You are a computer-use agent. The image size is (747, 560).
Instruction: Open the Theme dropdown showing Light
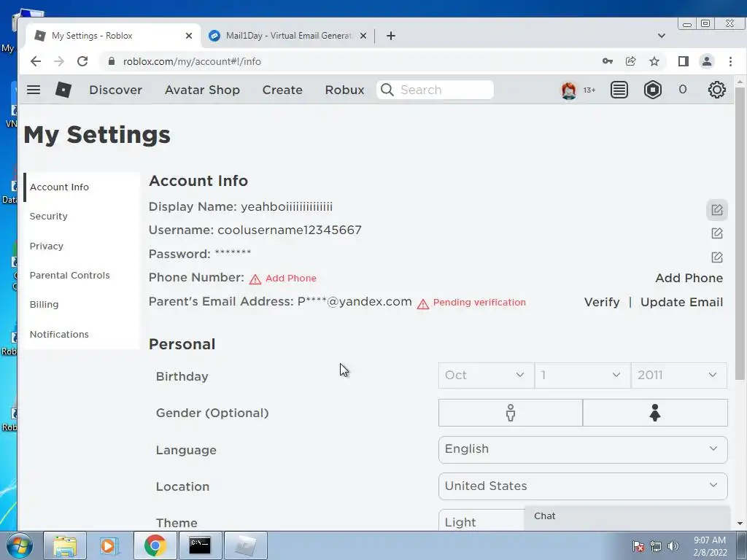click(x=481, y=521)
